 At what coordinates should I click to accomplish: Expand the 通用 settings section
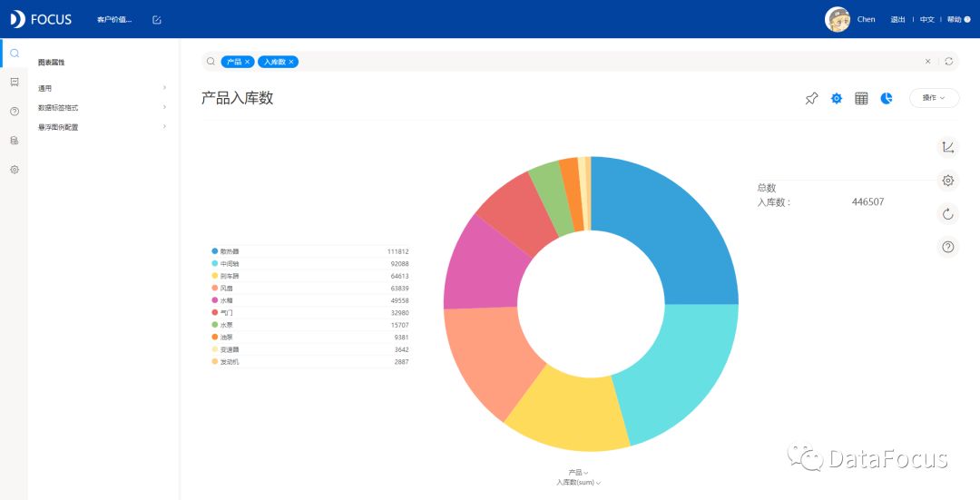[103, 88]
